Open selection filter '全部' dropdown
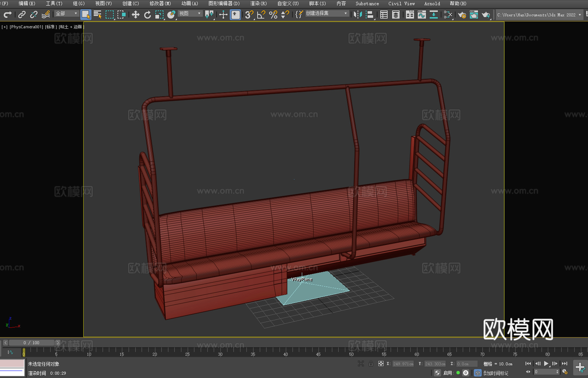The width and height of the screenshot is (588, 378). pyautogui.click(x=67, y=13)
